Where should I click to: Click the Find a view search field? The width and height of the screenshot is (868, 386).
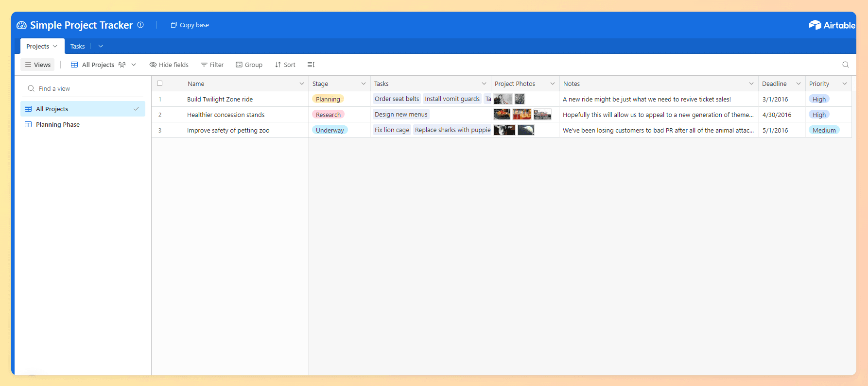(x=83, y=88)
